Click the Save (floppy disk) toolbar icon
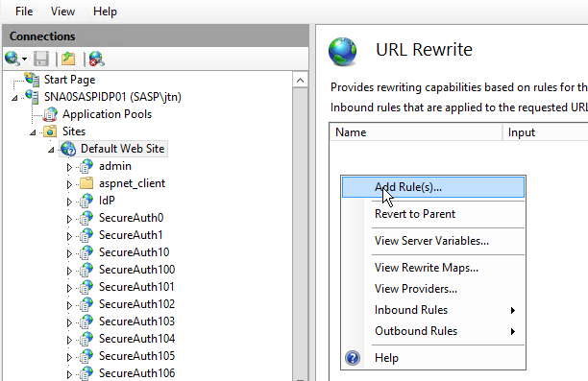 tap(41, 60)
